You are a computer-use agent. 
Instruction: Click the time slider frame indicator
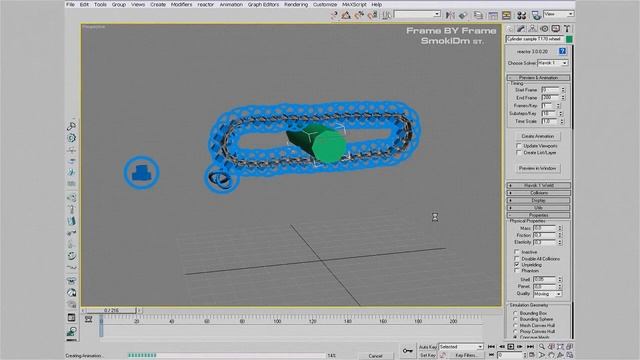point(111,311)
